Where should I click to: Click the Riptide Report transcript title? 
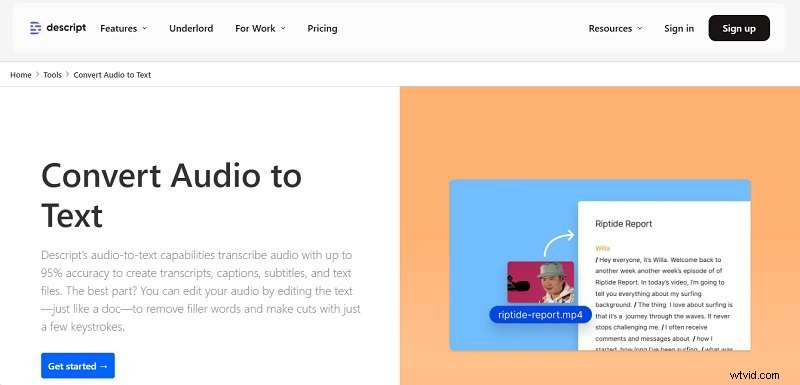(623, 223)
